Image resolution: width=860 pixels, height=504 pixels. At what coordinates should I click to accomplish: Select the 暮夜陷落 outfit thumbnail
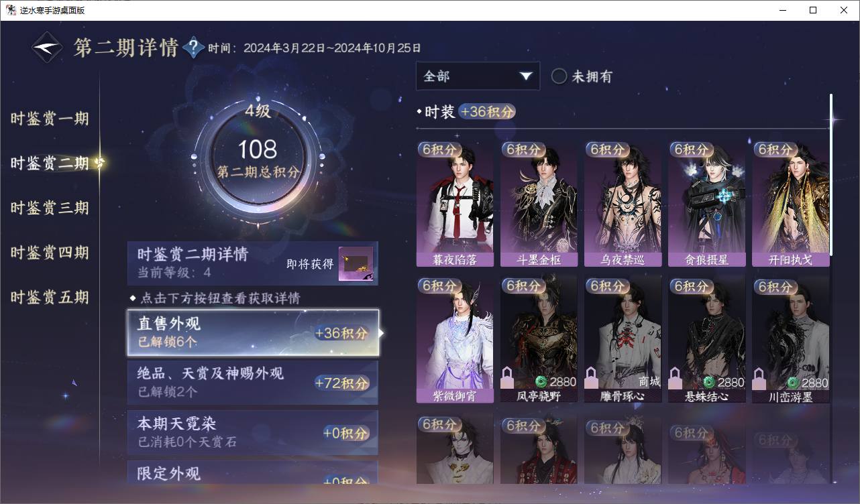[x=455, y=204]
